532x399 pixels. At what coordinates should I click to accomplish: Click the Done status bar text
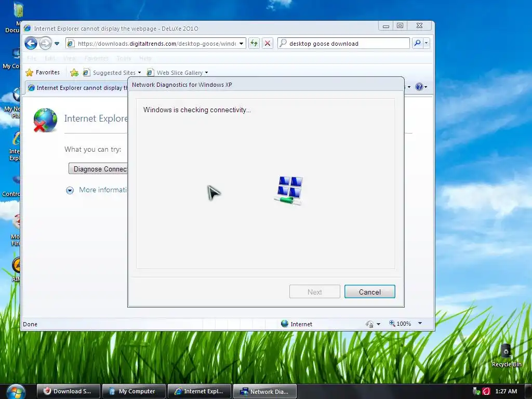[30, 324]
